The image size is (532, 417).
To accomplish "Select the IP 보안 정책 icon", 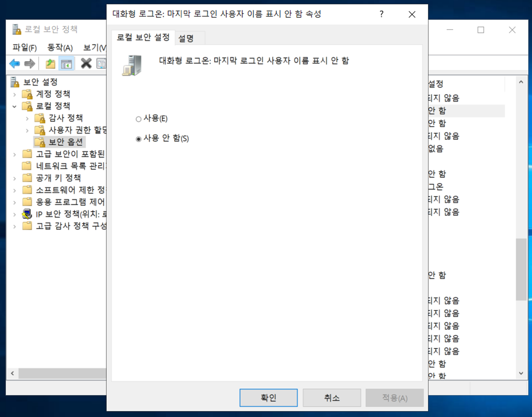I will pos(27,214).
